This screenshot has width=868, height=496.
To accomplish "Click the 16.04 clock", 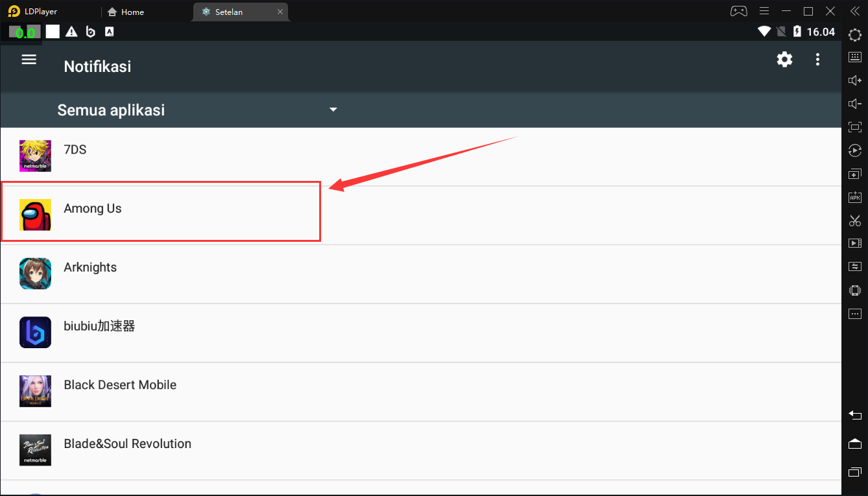I will click(x=821, y=32).
